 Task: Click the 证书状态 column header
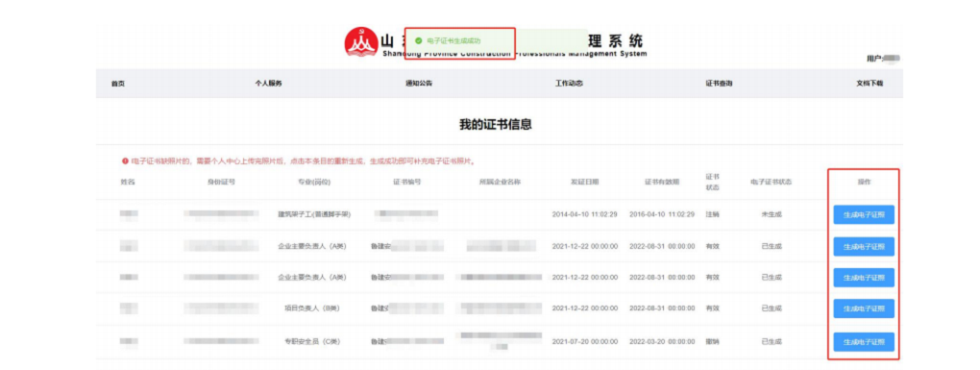coord(713,182)
